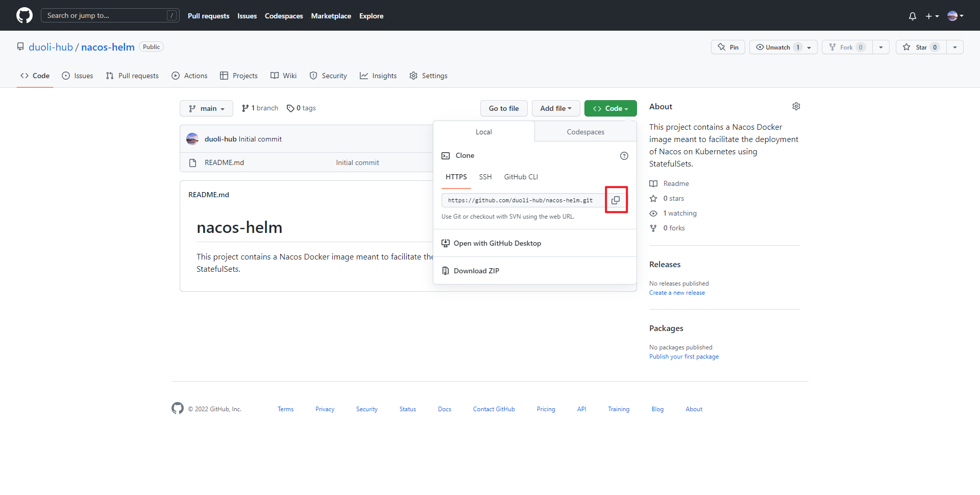Copy the repository clone URL
This screenshot has height=495, width=980.
coord(616,200)
